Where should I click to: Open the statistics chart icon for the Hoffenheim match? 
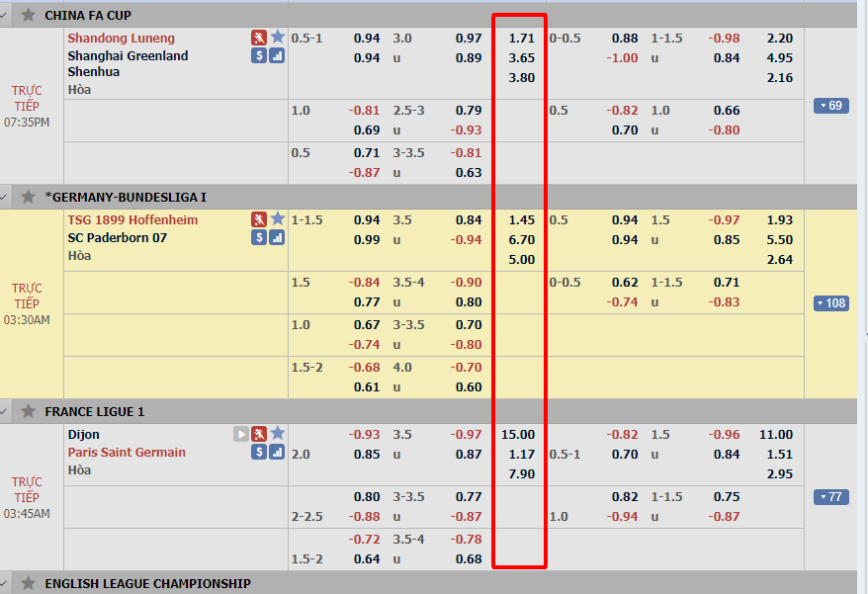tap(277, 237)
